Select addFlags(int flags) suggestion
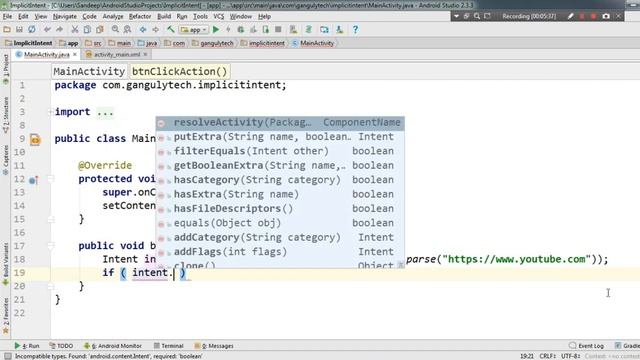 click(280, 252)
